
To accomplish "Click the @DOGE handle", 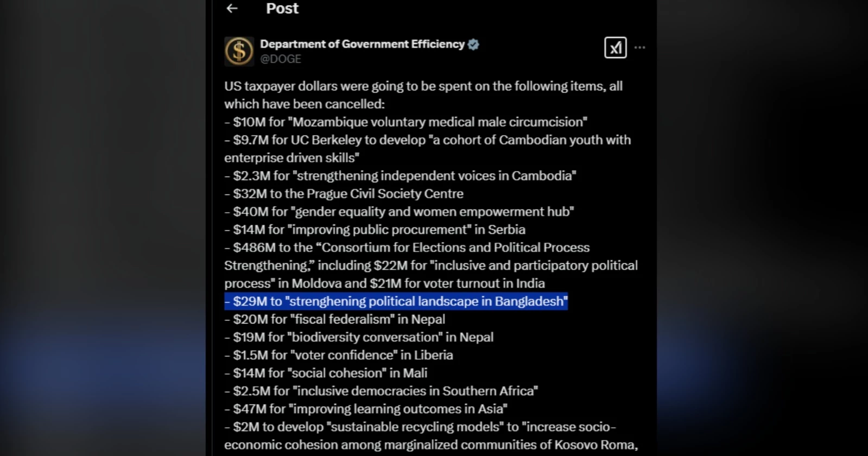I will tap(280, 59).
